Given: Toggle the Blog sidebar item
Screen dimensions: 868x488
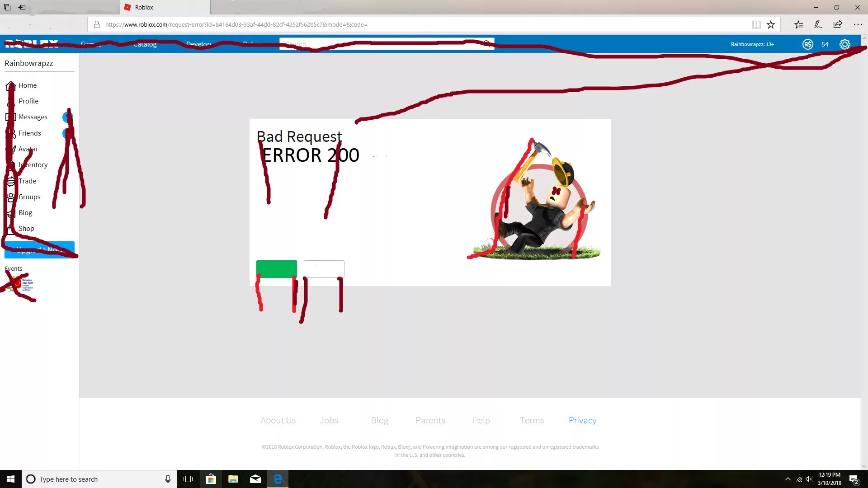Looking at the screenshot, I should tap(25, 212).
